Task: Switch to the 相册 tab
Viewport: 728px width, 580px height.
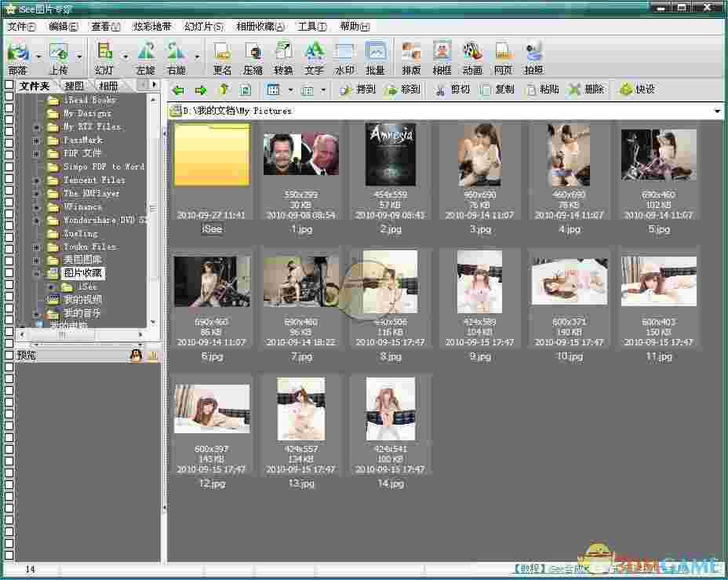Action: pyautogui.click(x=108, y=85)
